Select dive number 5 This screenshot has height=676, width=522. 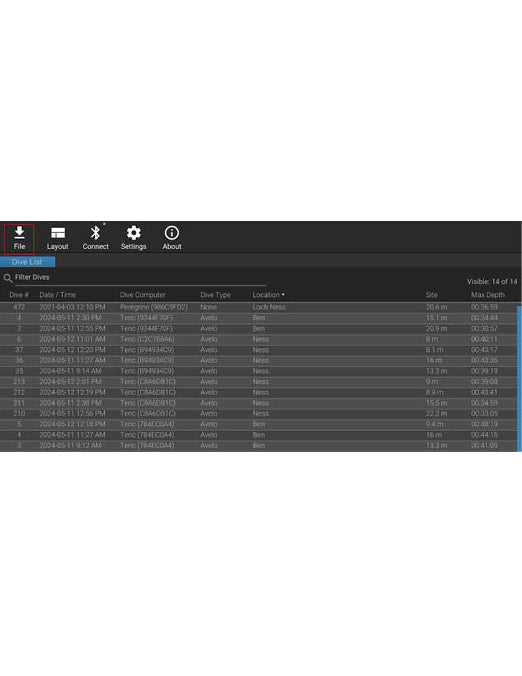pos(19,424)
